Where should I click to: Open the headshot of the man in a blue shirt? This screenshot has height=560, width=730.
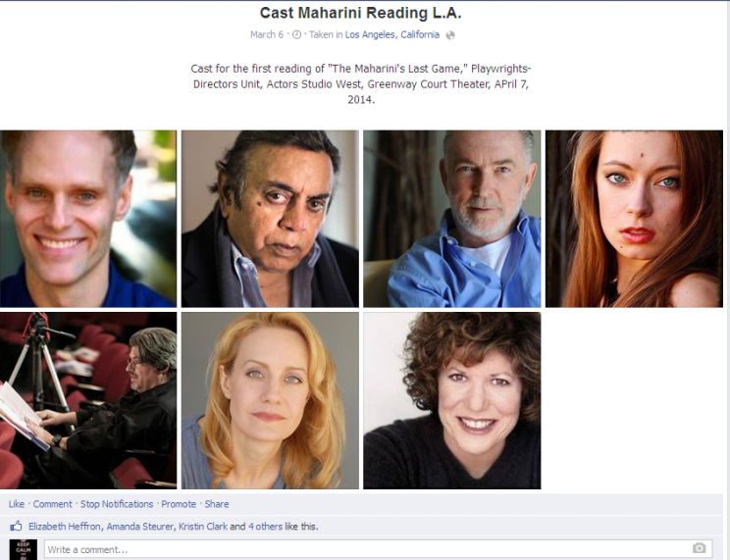(452, 219)
